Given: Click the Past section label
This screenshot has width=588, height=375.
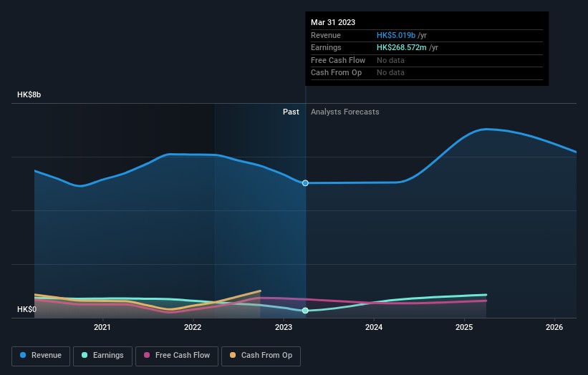Looking at the screenshot, I should click(291, 112).
